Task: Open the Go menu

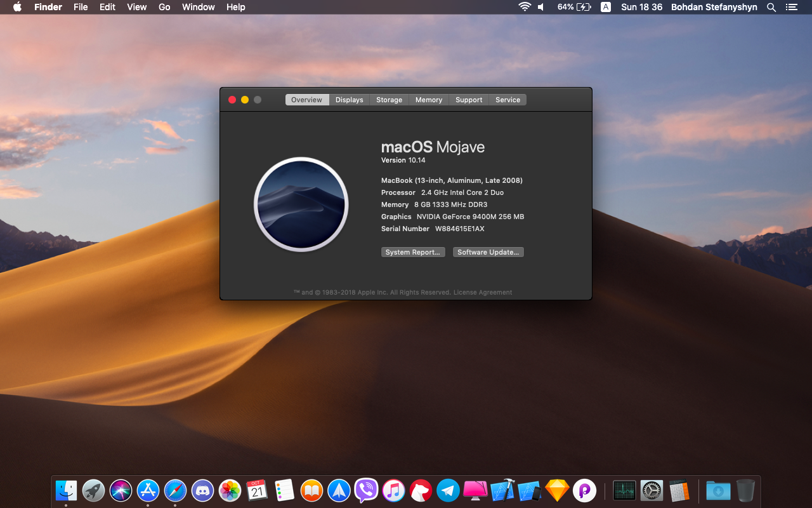Action: 164,7
